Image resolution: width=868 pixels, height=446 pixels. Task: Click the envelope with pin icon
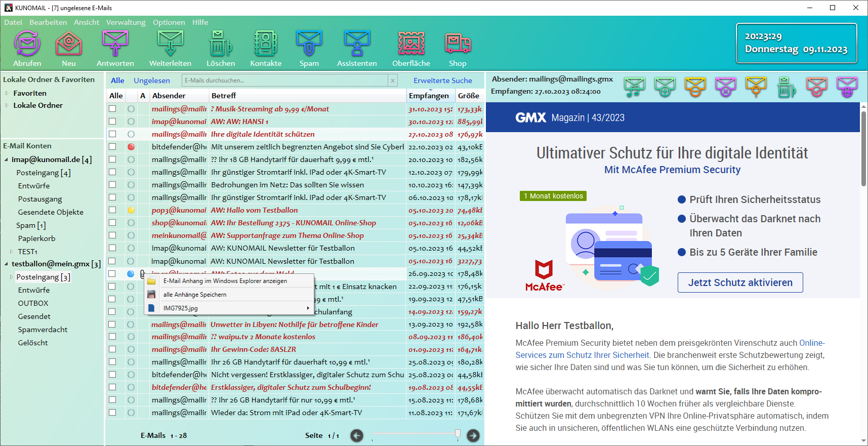pyautogui.click(x=756, y=87)
